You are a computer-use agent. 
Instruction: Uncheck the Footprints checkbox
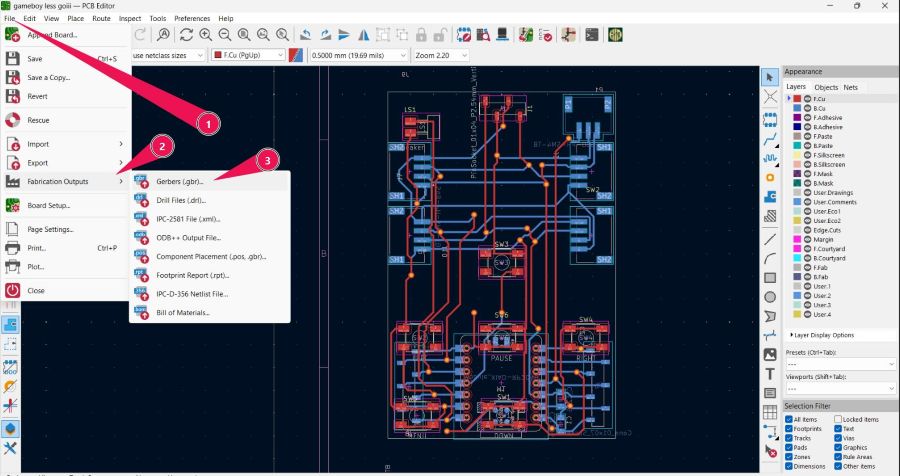tap(789, 429)
